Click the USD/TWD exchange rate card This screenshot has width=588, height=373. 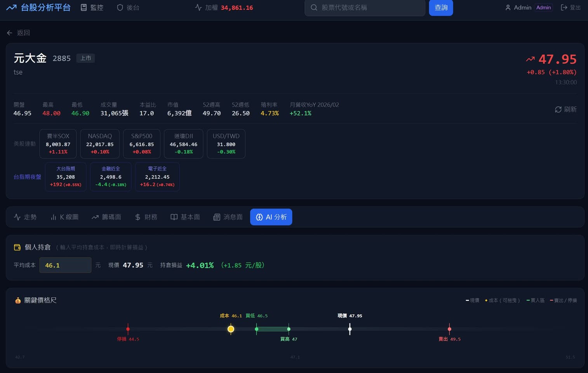click(226, 144)
